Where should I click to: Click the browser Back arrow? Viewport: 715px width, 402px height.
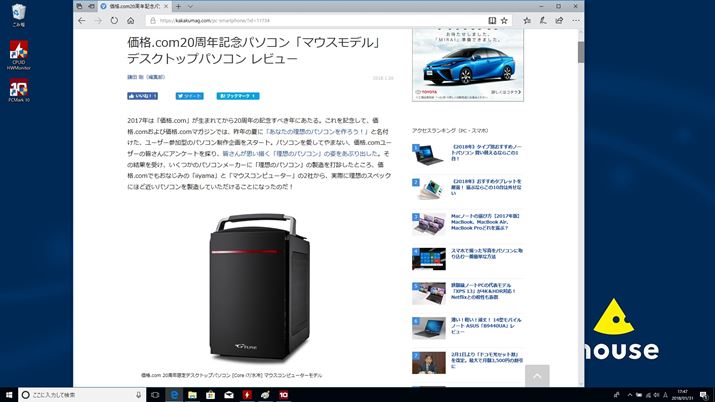point(82,20)
